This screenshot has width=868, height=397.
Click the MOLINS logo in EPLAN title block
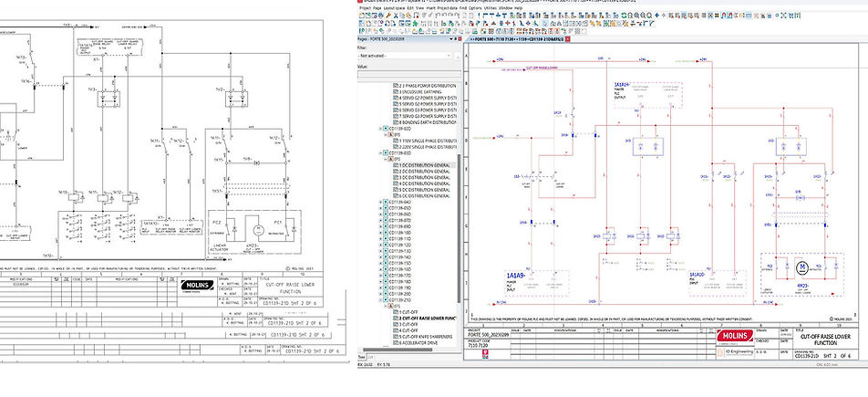coord(735,336)
